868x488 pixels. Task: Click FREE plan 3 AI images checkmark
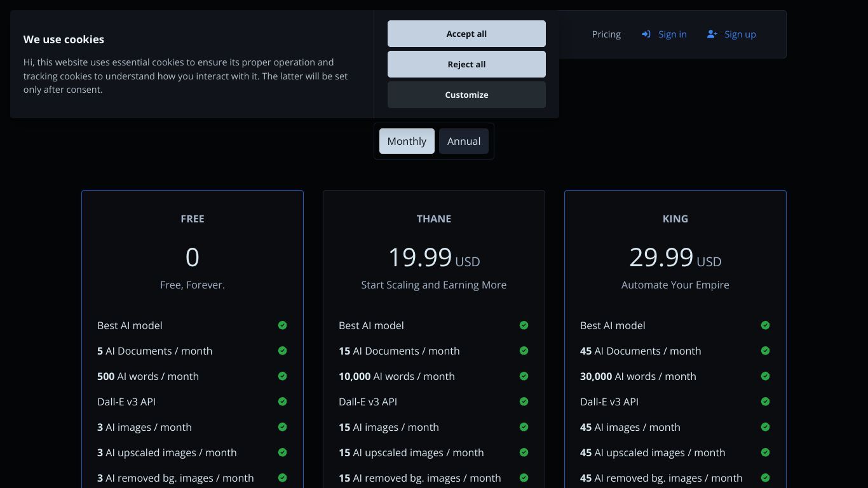(282, 427)
